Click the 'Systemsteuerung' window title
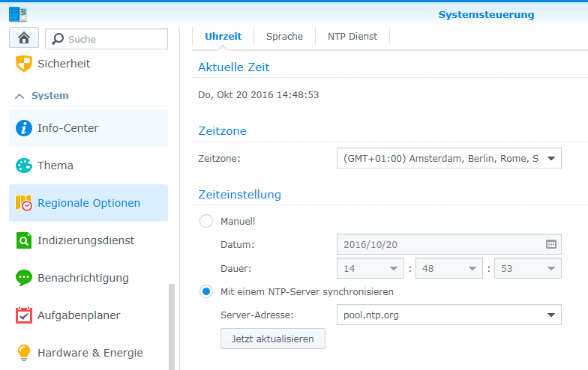This screenshot has width=588, height=370. click(x=486, y=15)
